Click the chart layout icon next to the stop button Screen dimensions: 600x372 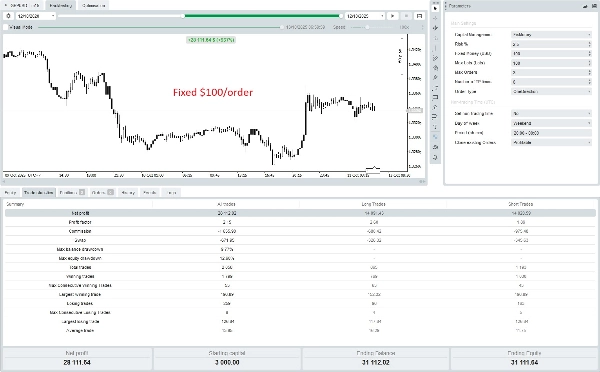pyautogui.click(x=419, y=16)
